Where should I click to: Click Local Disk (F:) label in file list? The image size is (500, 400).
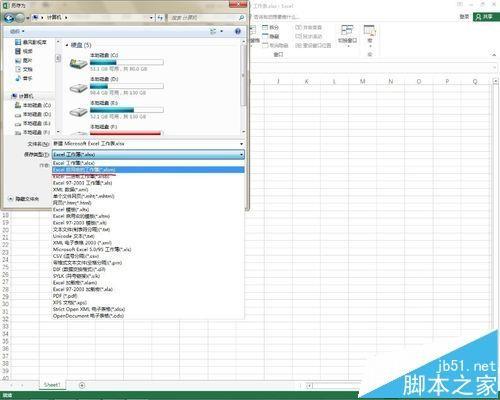tap(104, 127)
